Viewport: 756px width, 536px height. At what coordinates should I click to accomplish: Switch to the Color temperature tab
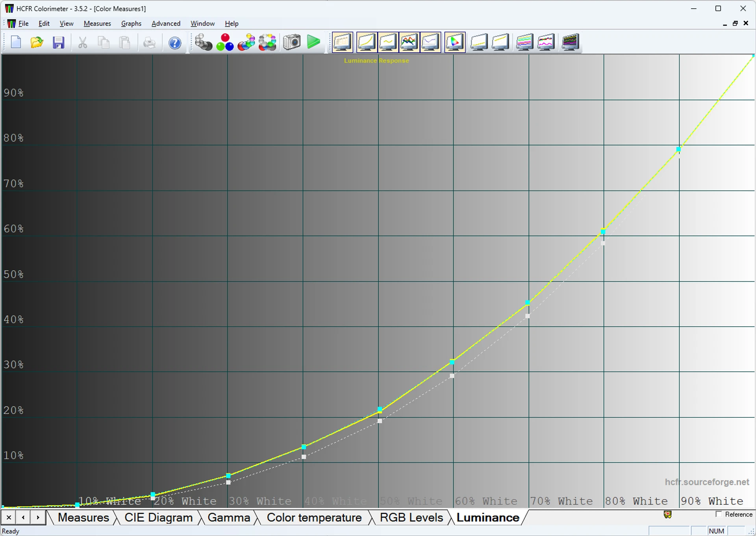click(314, 517)
